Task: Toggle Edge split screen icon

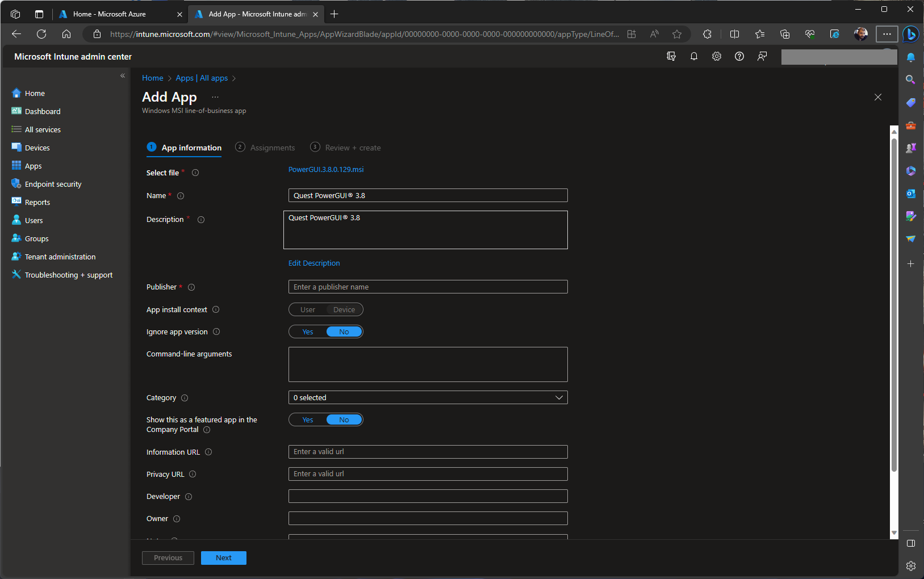Action: tap(734, 34)
